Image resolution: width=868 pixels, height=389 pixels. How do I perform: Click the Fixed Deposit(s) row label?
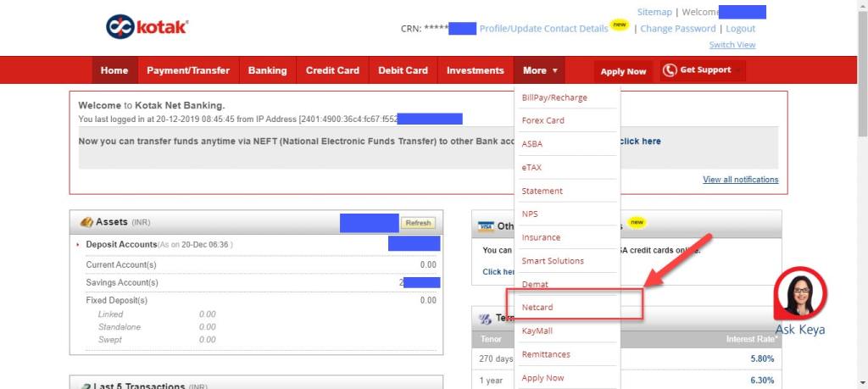coord(117,301)
